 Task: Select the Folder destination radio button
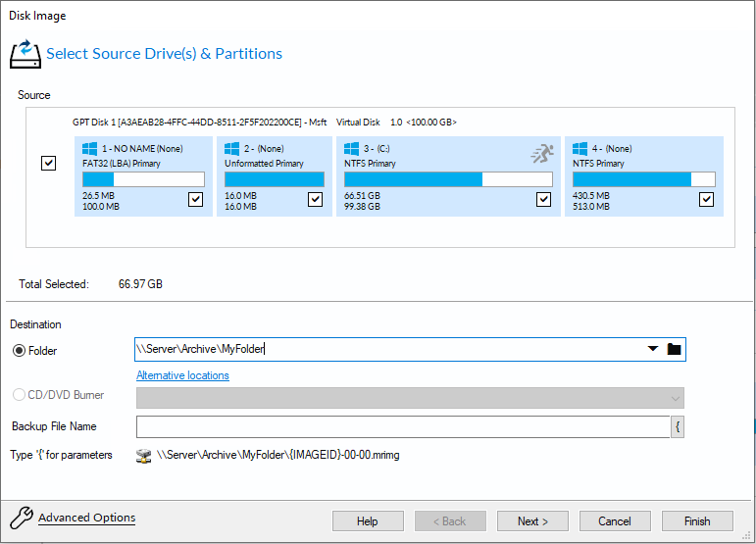(18, 350)
